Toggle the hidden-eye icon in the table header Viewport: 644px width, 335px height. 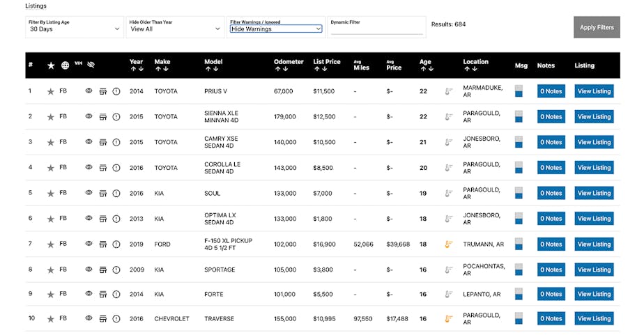tap(91, 65)
